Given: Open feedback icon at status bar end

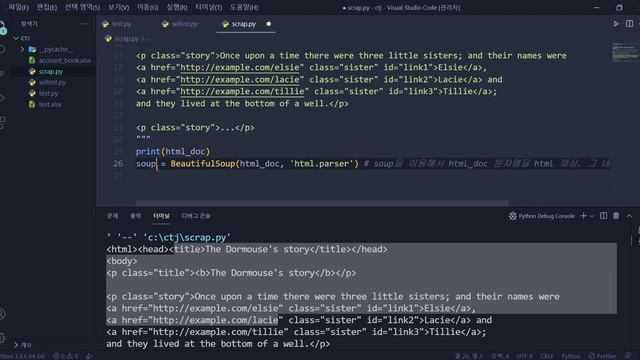Looking at the screenshot, I should 628,356.
